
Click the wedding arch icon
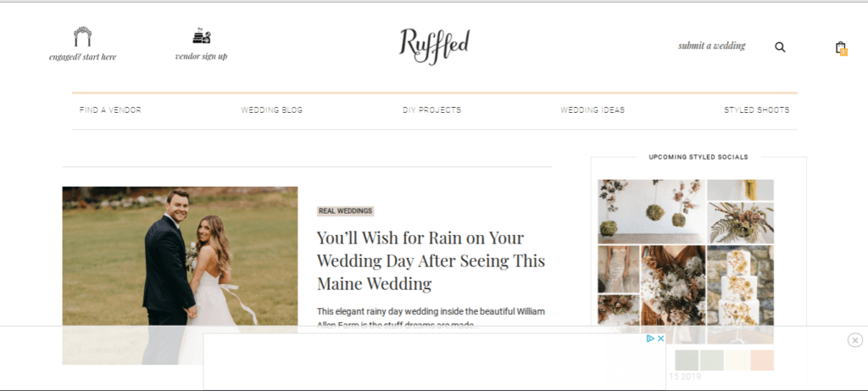point(82,36)
